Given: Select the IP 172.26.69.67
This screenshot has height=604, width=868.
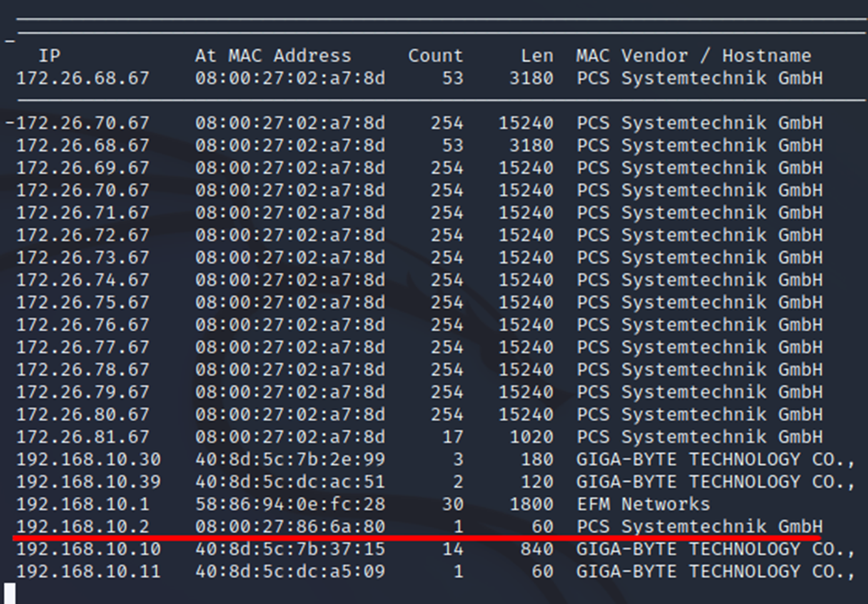Looking at the screenshot, I should [83, 168].
